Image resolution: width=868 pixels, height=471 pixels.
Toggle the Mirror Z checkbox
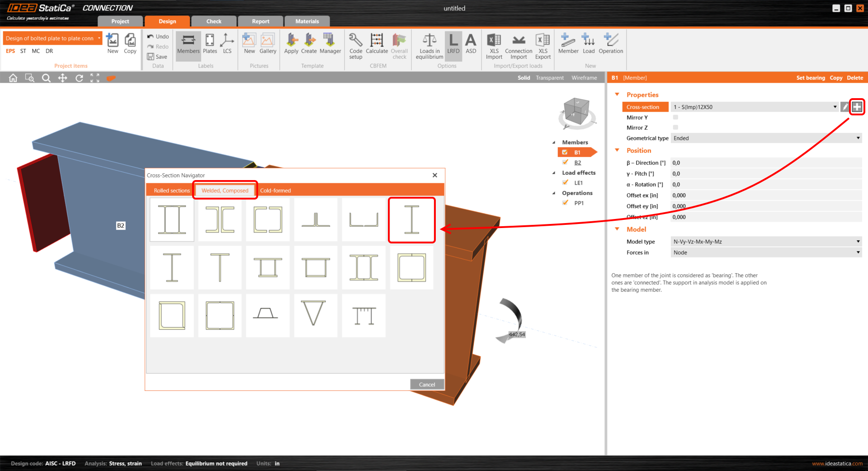pyautogui.click(x=675, y=128)
